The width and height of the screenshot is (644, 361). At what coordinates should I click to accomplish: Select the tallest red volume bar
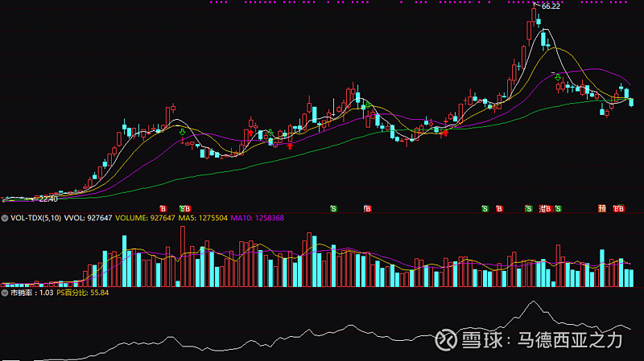(x=183, y=256)
